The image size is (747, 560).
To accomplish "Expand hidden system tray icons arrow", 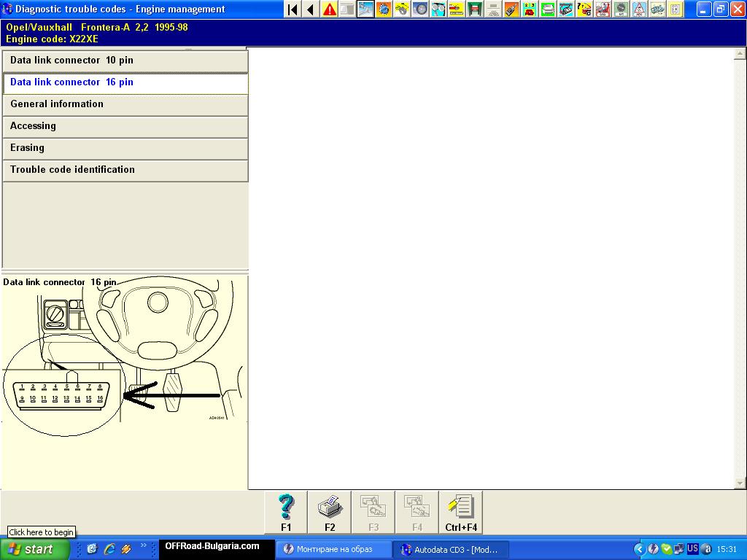I will click(638, 549).
